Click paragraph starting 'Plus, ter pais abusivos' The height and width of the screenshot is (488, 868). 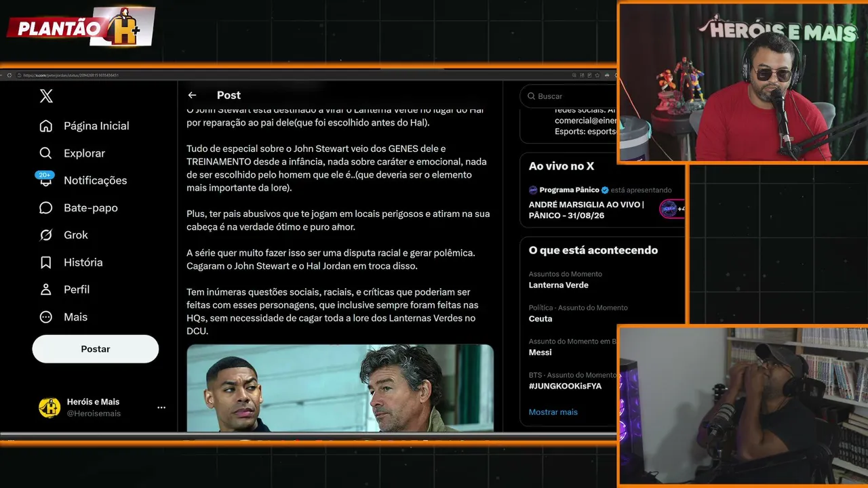[338, 220]
